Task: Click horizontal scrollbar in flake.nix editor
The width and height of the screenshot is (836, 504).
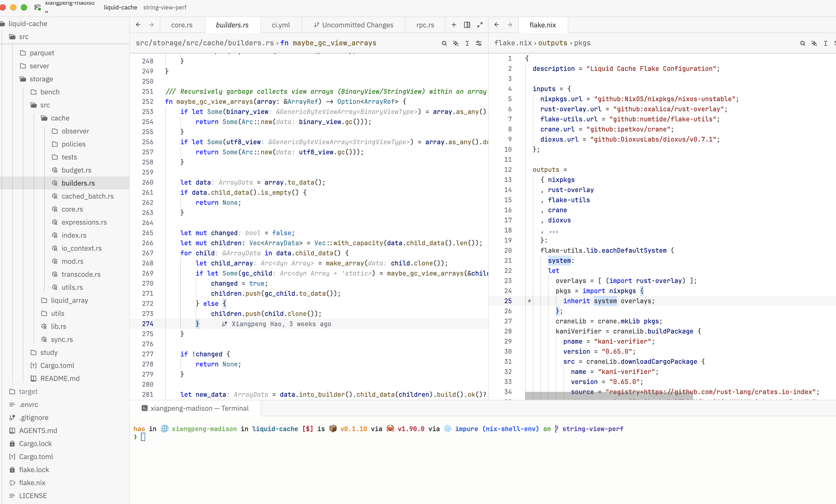Action: pos(609,396)
